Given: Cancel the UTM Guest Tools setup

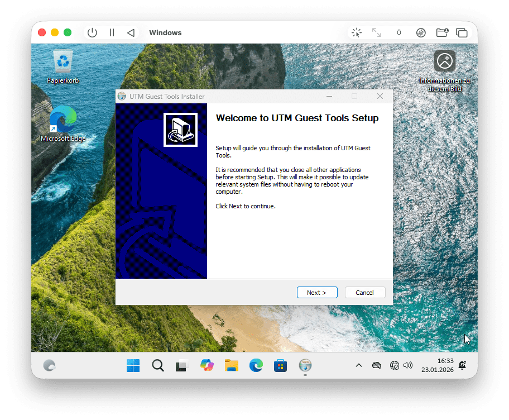Looking at the screenshot, I should point(364,293).
